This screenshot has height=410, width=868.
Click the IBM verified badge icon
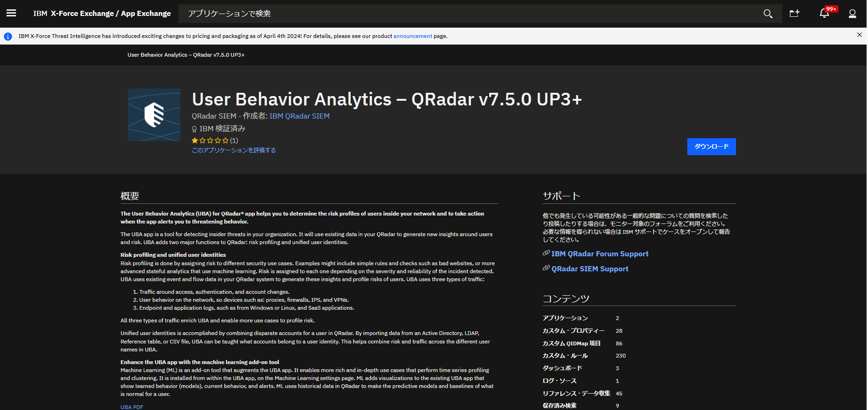(194, 129)
